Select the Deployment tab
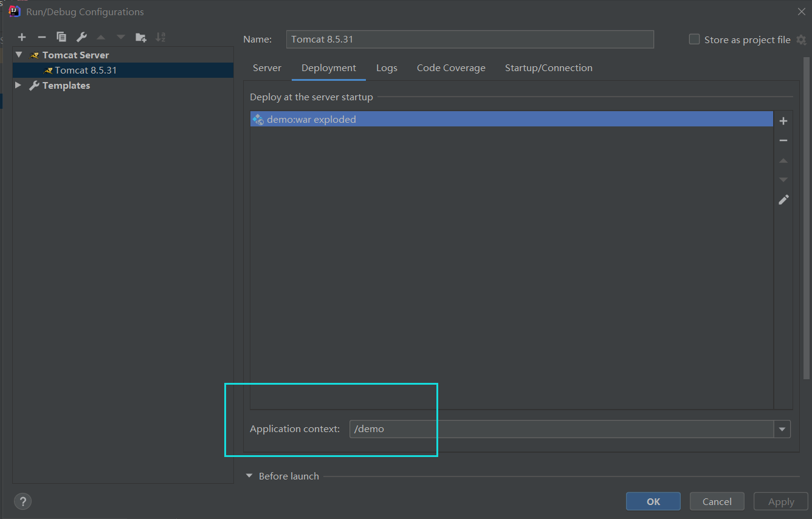Screen dimensions: 812x519 (x=329, y=68)
